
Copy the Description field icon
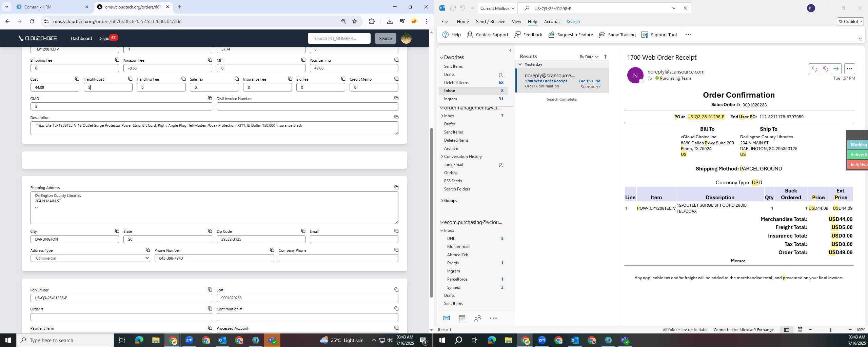pyautogui.click(x=396, y=117)
